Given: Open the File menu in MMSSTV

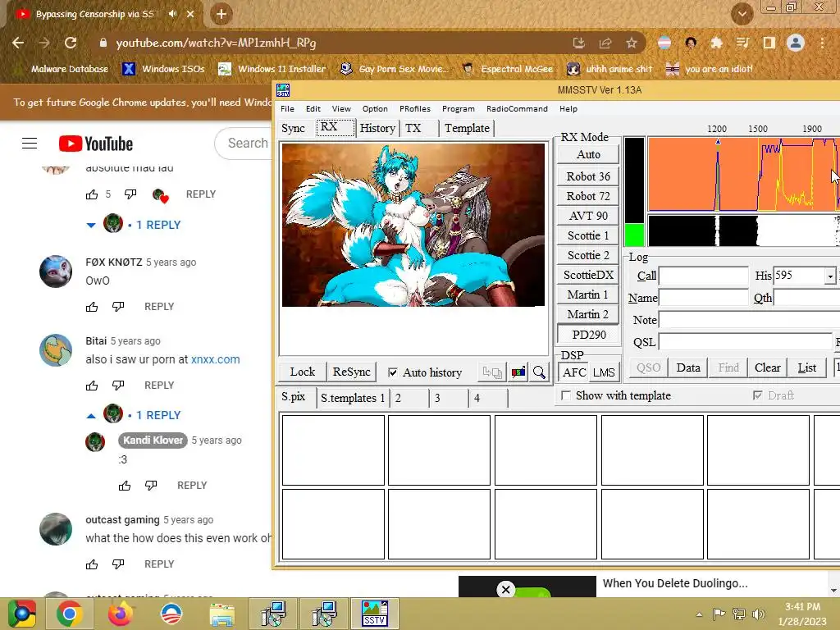Looking at the screenshot, I should pos(287,109).
